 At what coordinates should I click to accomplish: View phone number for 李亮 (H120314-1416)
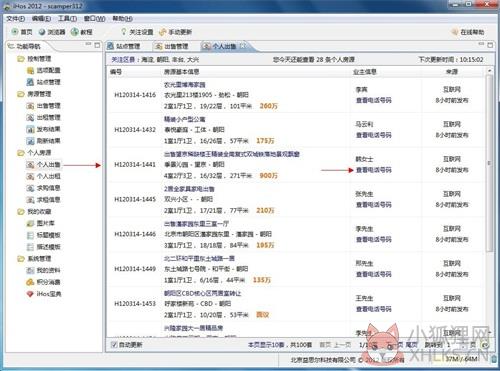click(374, 100)
